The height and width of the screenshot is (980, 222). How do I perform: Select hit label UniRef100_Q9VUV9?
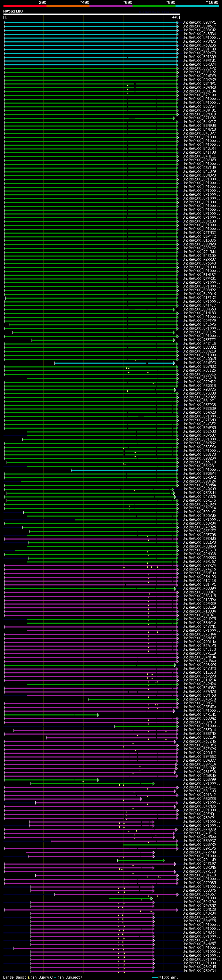click(x=199, y=160)
